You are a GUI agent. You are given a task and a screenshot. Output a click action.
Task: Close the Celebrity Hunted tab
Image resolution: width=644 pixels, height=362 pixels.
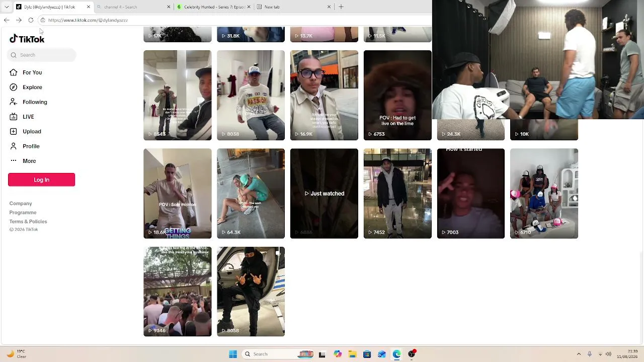(x=249, y=7)
